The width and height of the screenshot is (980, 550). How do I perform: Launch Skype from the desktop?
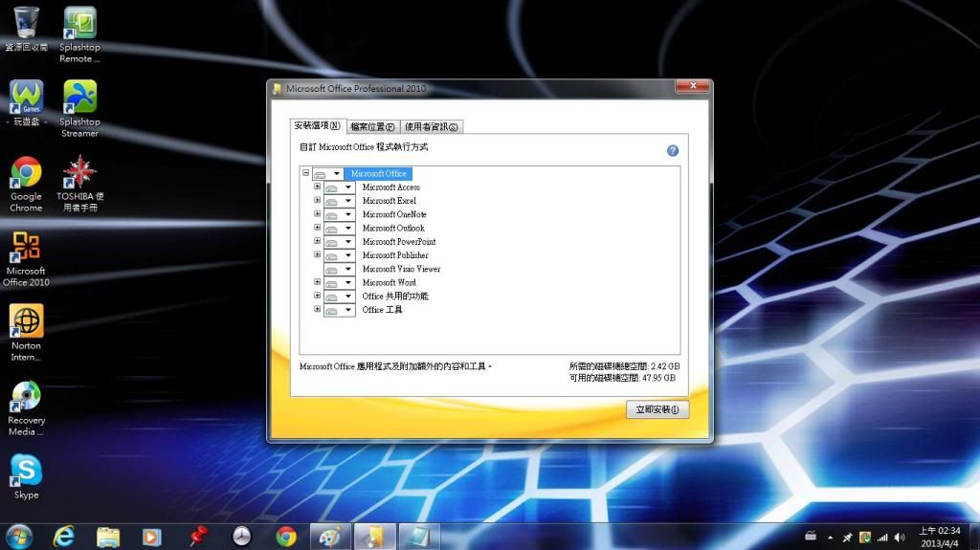[x=26, y=477]
